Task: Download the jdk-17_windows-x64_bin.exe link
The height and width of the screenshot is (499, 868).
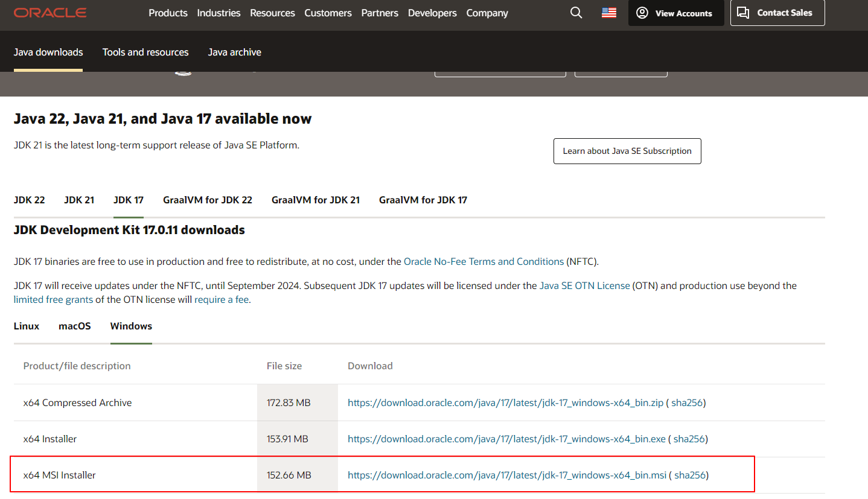Action: (506, 439)
